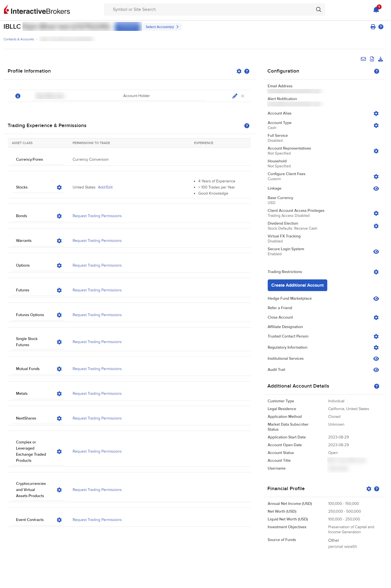Open Trading Experience & Permissions help icon
This screenshot has height=588, width=391.
(247, 126)
